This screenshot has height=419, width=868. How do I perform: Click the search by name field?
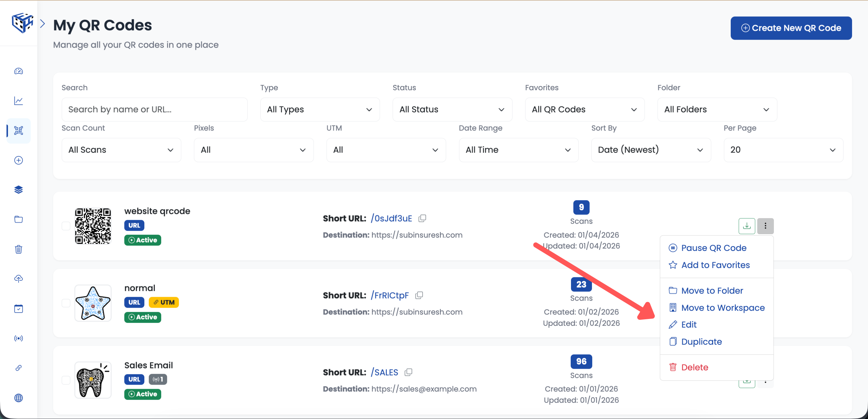coord(154,109)
